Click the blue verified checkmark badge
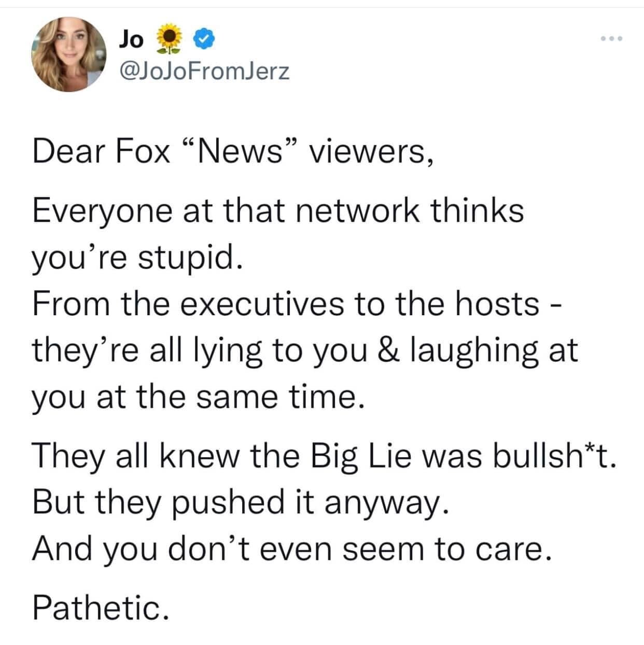This screenshot has height=645, width=644. click(x=202, y=38)
